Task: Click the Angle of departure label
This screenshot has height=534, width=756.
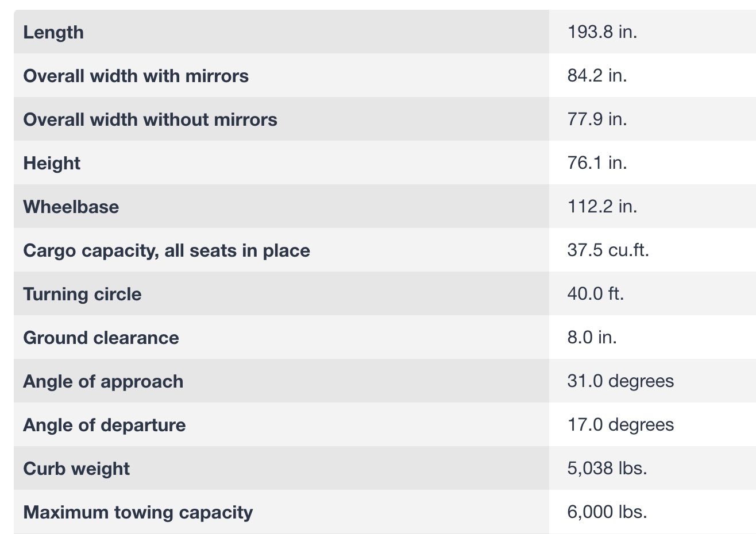Action: pyautogui.click(x=104, y=425)
